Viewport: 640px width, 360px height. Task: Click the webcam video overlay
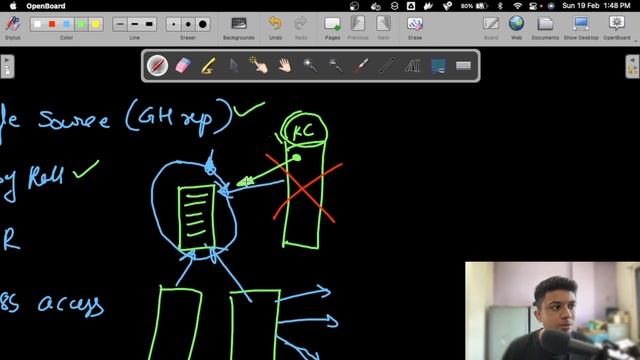pos(553,311)
